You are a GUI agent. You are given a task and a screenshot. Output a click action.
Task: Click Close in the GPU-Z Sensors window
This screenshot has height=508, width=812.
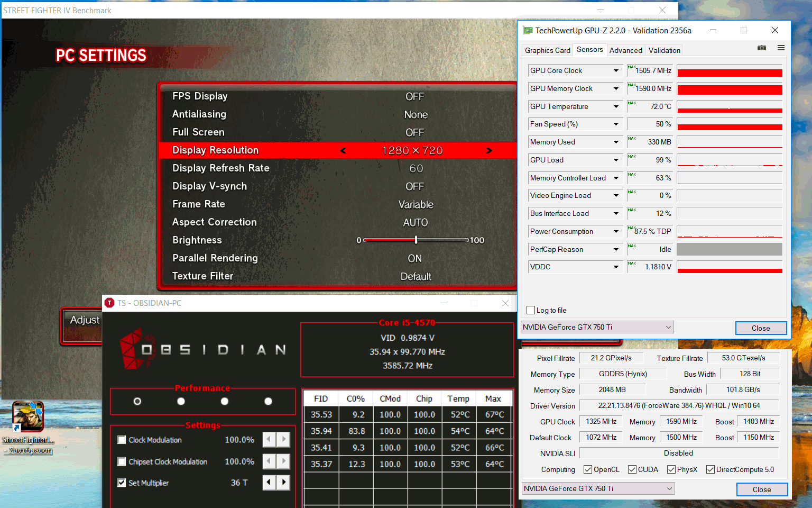click(x=761, y=328)
